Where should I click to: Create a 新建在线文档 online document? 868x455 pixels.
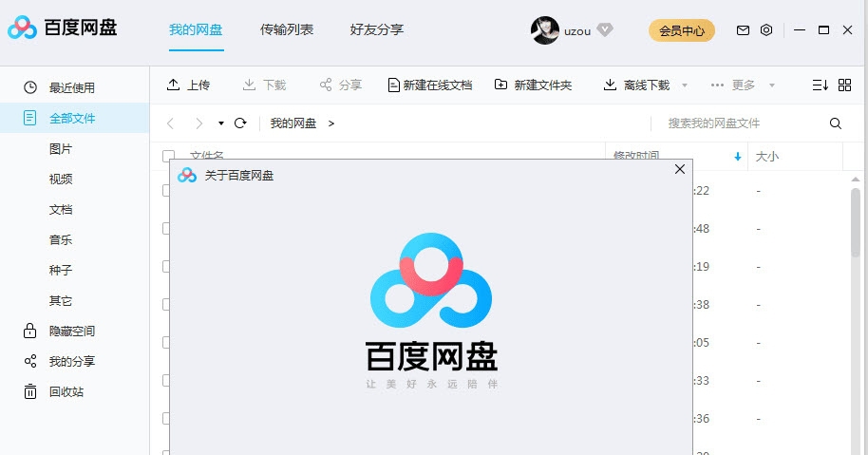tap(429, 85)
